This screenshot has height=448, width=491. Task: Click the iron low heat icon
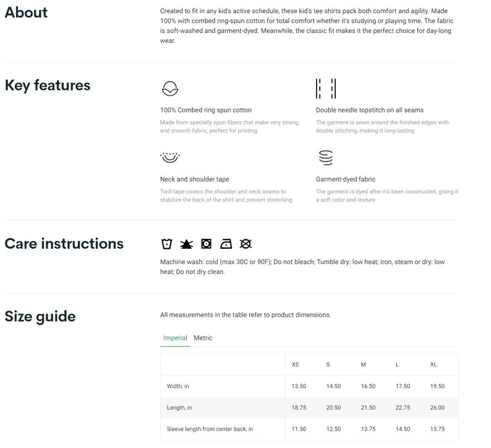tap(226, 244)
